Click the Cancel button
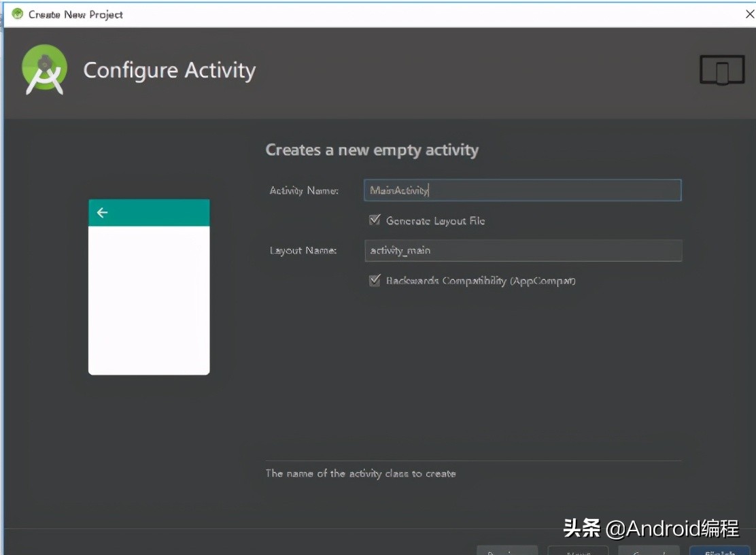This screenshot has width=756, height=555. click(x=649, y=551)
